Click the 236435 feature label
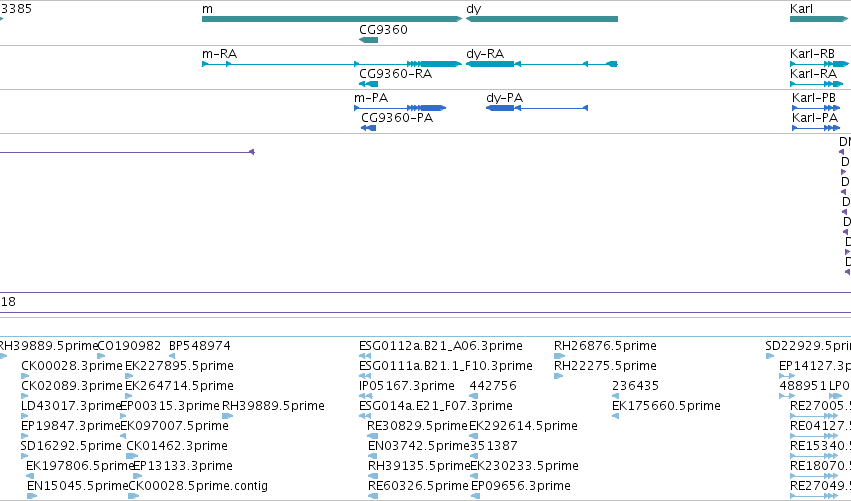 [636, 386]
